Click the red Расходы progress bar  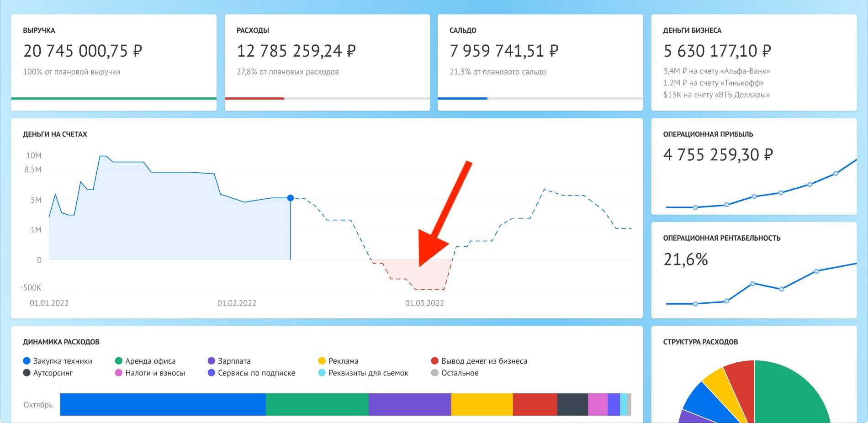pyautogui.click(x=254, y=98)
